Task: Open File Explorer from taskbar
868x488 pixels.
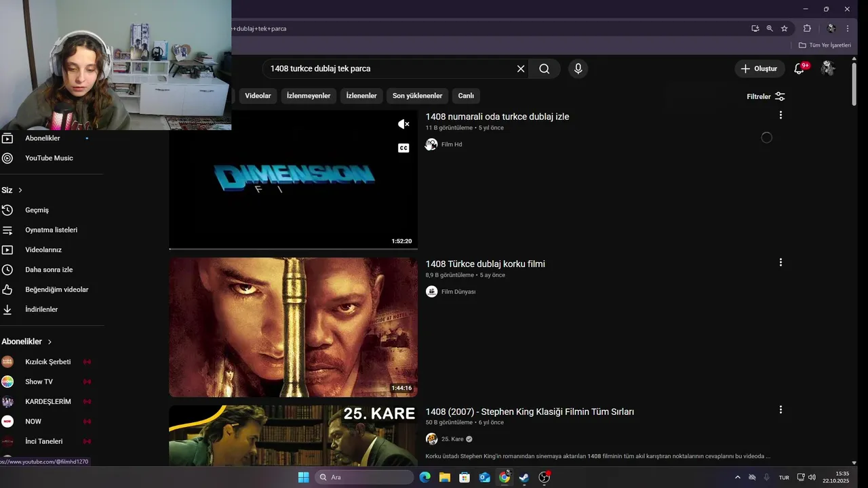Action: 445,477
